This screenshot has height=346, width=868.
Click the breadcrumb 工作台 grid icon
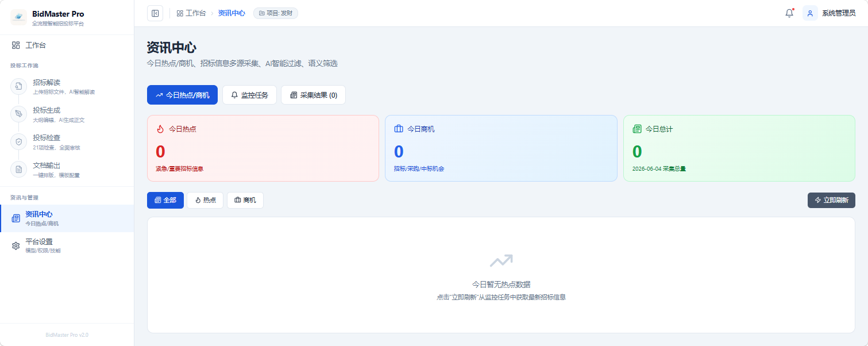point(180,13)
